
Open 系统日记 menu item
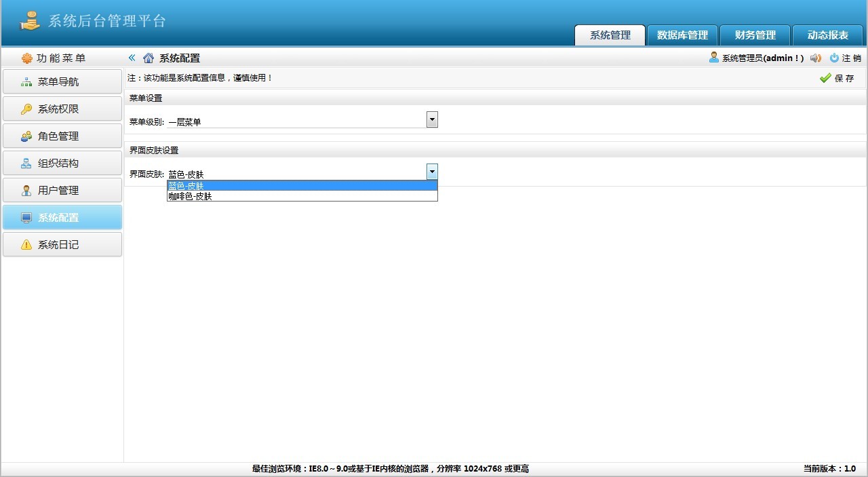(x=62, y=244)
